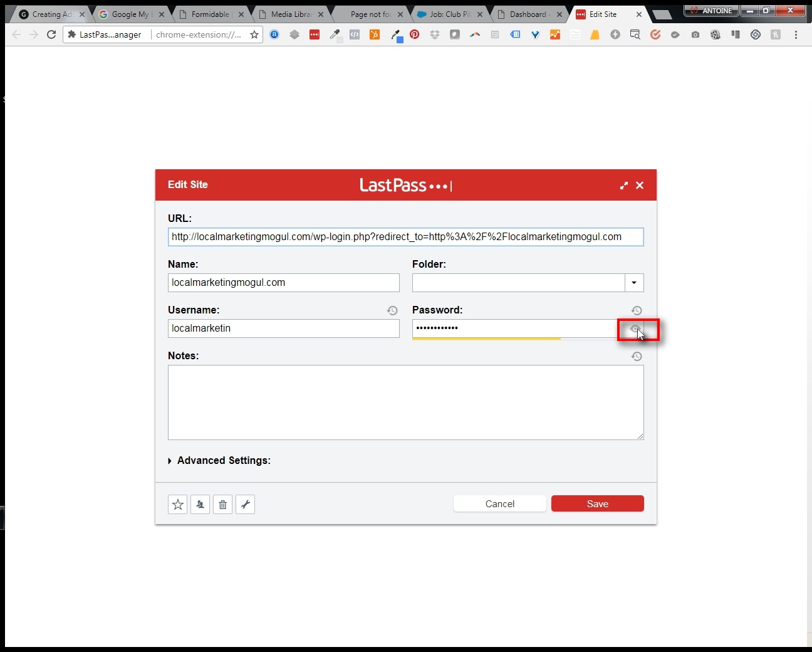812x652 pixels.
Task: Open a new browser tab
Action: (x=662, y=14)
